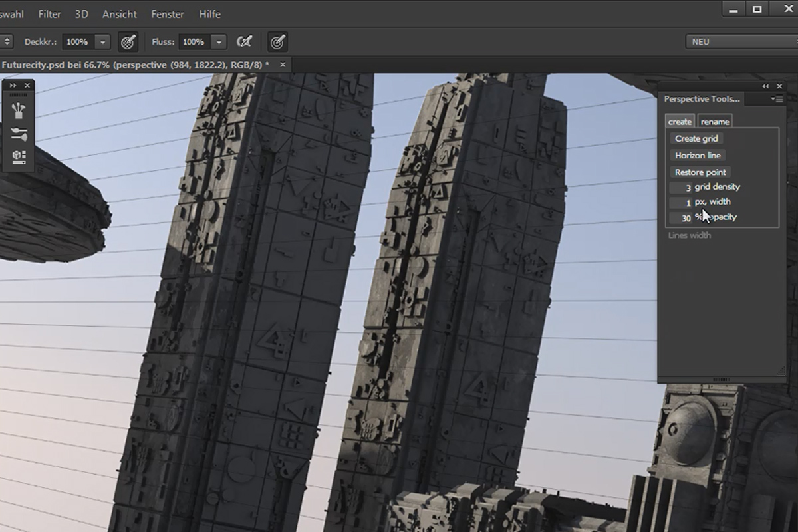This screenshot has width=798, height=532.
Task: Open the 3D panel icon in collapsed dock
Action: tap(19, 157)
